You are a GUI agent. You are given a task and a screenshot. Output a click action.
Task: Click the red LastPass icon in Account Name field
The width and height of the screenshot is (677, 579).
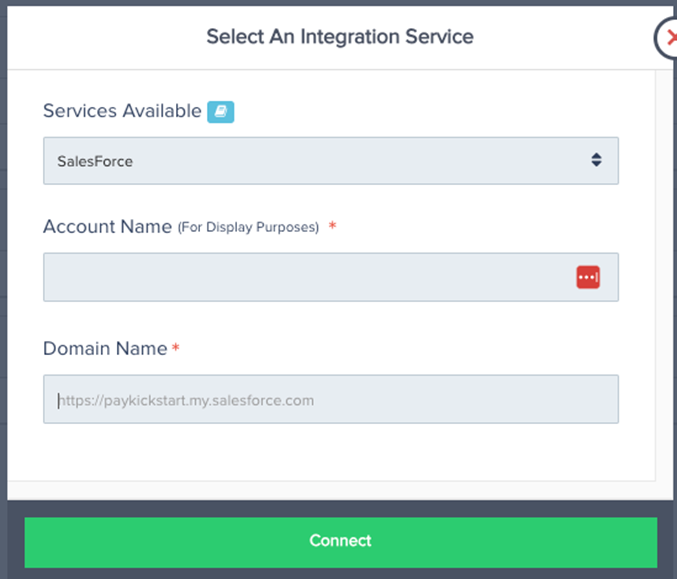[x=588, y=277]
